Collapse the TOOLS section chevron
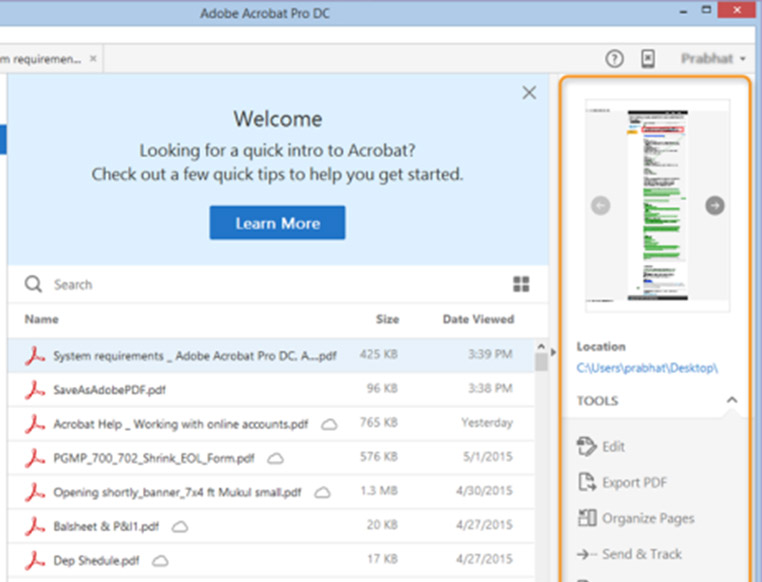The height and width of the screenshot is (582, 762). coord(732,400)
